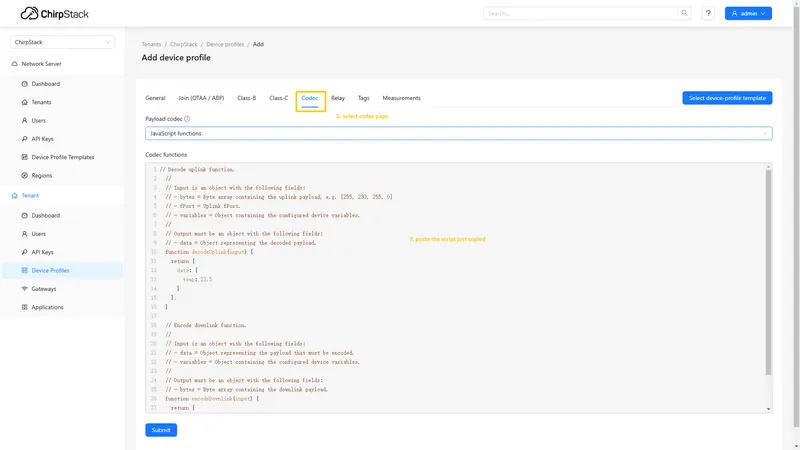The image size is (800, 450).
Task: Click Tenant API Keys icon
Action: coord(24,252)
